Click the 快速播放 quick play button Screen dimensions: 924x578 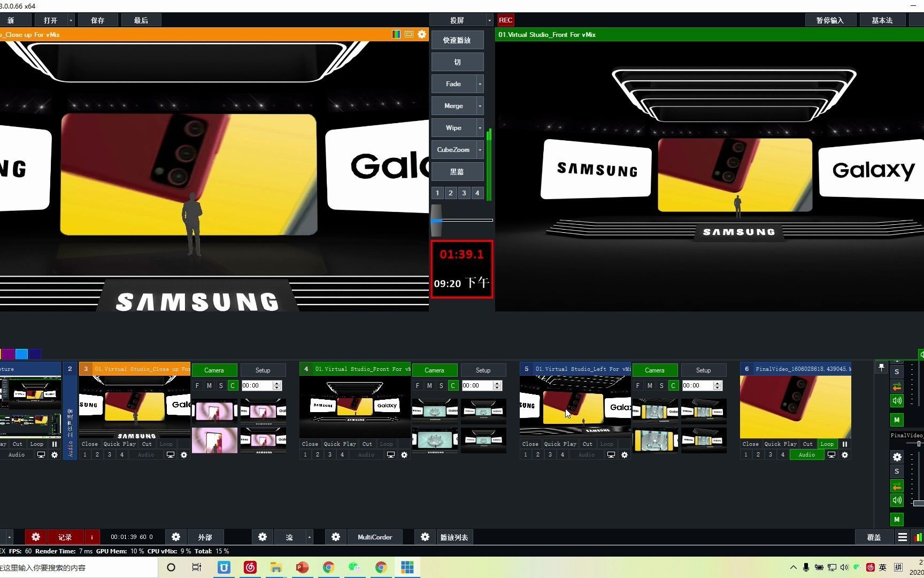coord(457,40)
